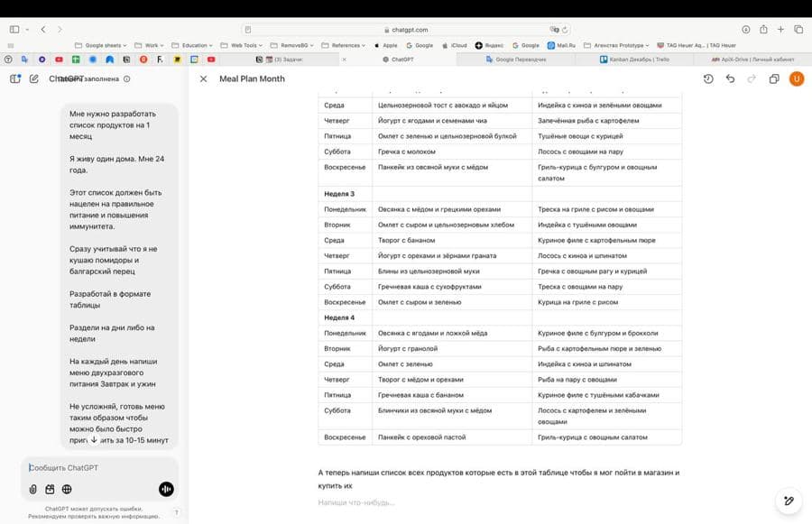Open the Safari share menu
This screenshot has height=524, width=812.
tap(763, 30)
